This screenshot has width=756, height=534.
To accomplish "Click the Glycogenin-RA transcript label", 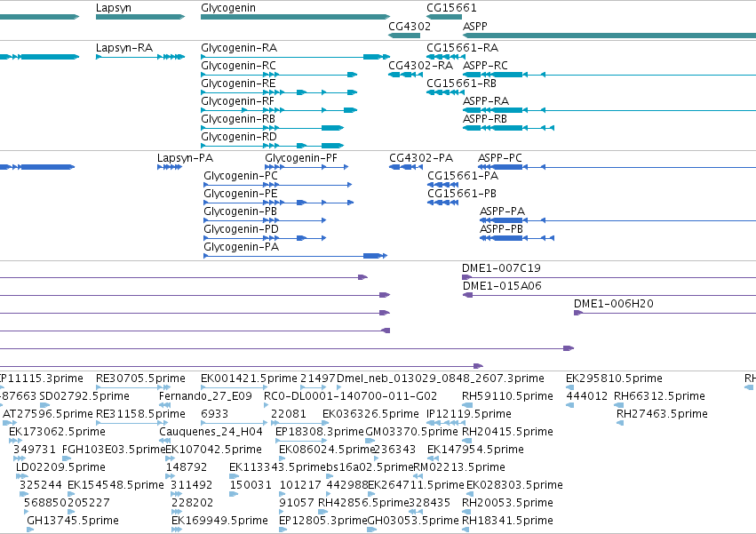I will point(239,48).
